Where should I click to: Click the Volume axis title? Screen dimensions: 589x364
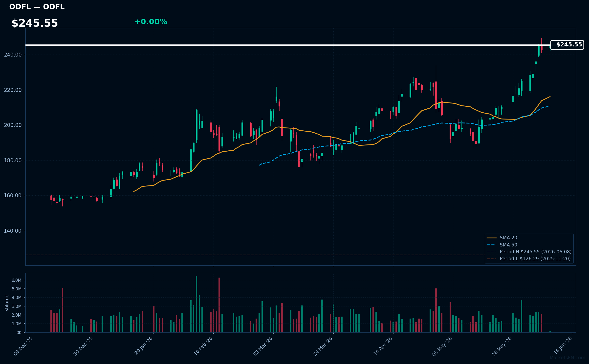point(7,303)
